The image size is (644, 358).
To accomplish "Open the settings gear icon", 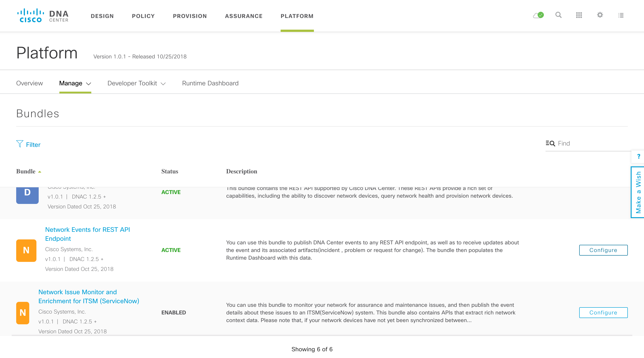I will (600, 15).
